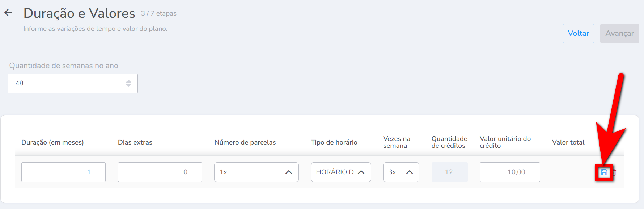Open the Número de parcelas dropdown
Image resolution: width=644 pixels, height=209 pixels.
(x=256, y=172)
